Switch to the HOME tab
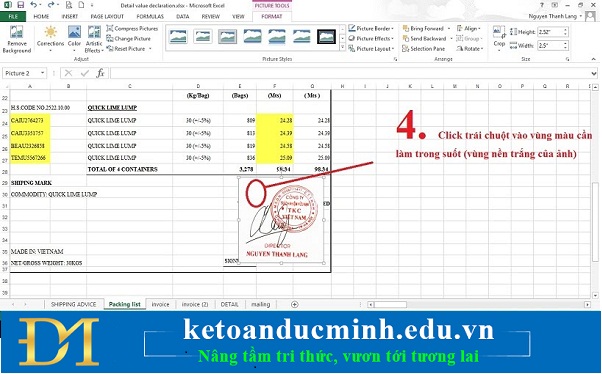 tap(41, 17)
